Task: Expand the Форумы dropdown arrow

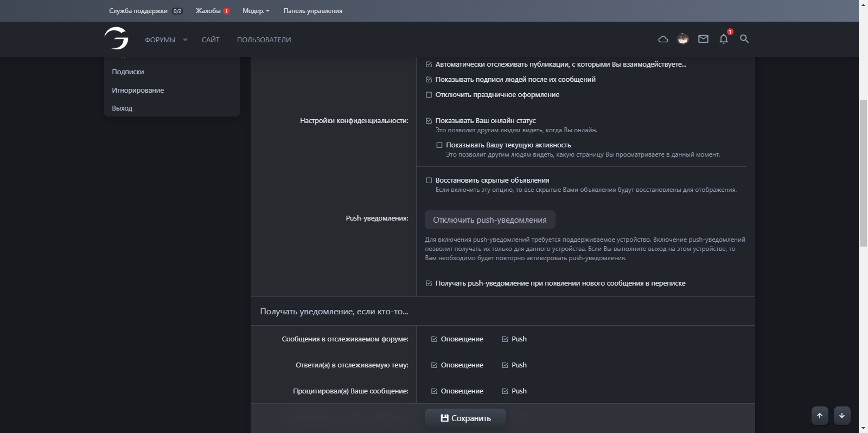Action: coord(185,40)
